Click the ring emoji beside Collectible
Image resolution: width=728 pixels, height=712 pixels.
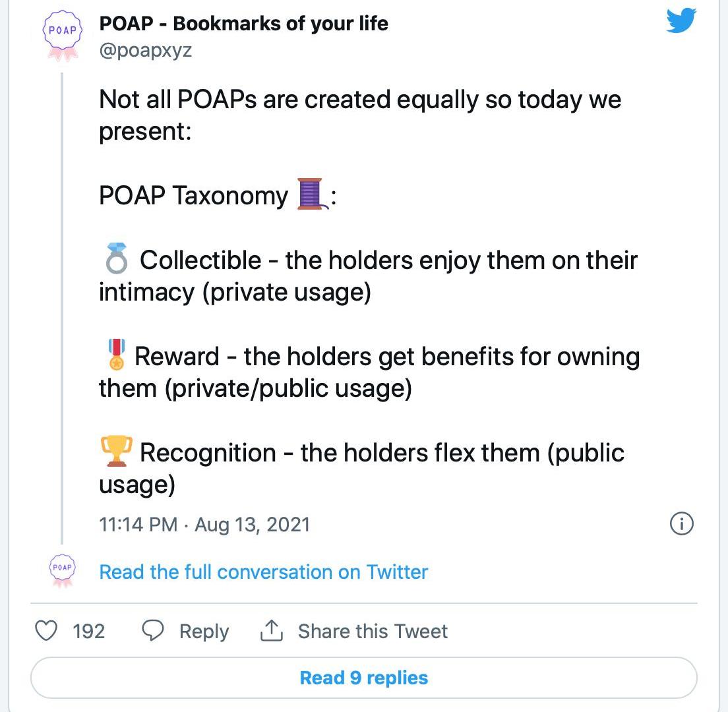pyautogui.click(x=116, y=258)
